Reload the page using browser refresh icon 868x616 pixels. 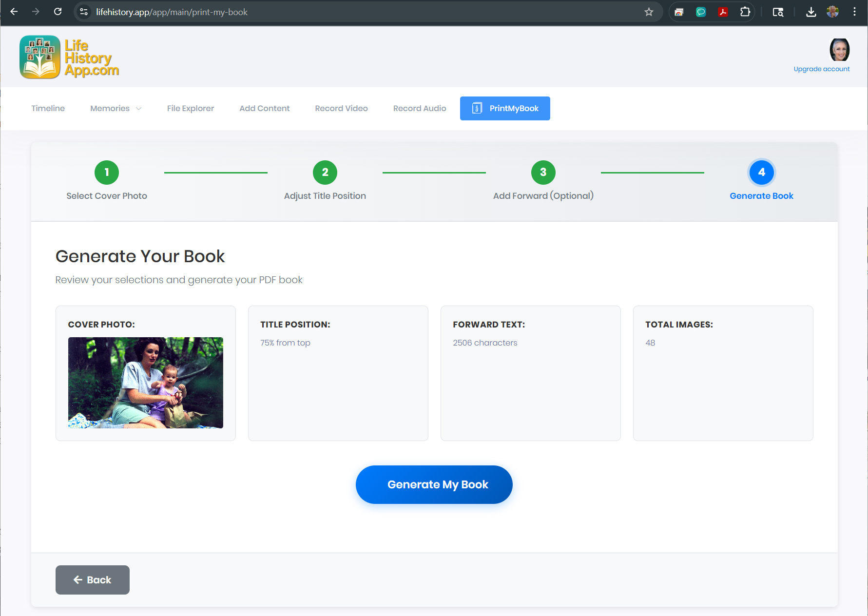click(x=58, y=12)
